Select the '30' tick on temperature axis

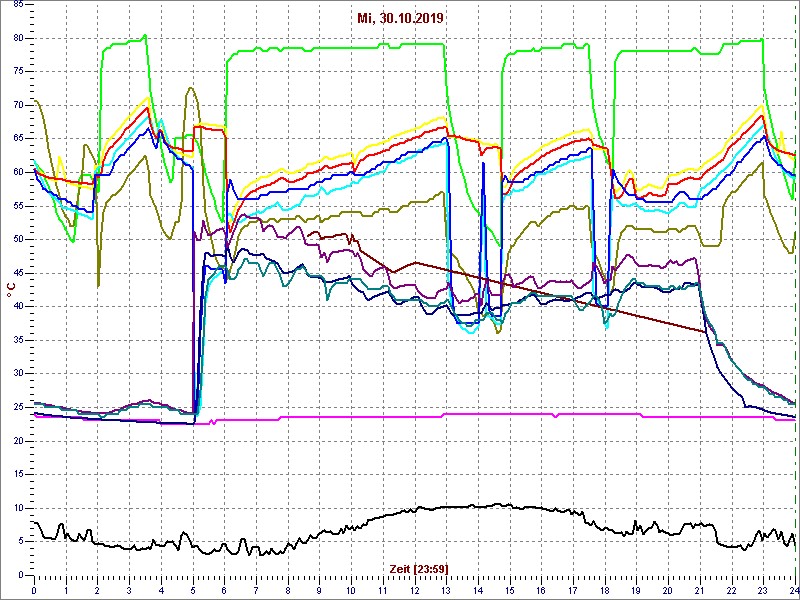coord(18,373)
